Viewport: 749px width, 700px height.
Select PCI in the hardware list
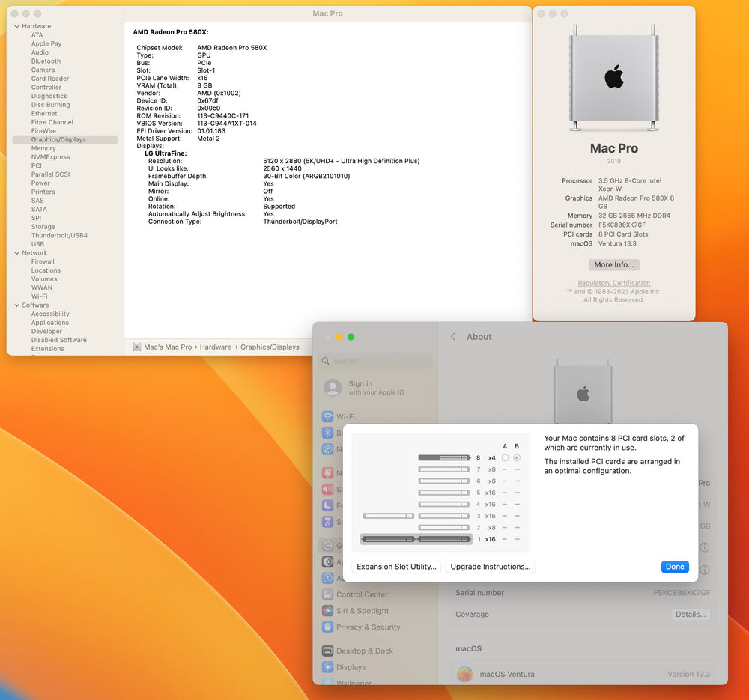pos(37,165)
